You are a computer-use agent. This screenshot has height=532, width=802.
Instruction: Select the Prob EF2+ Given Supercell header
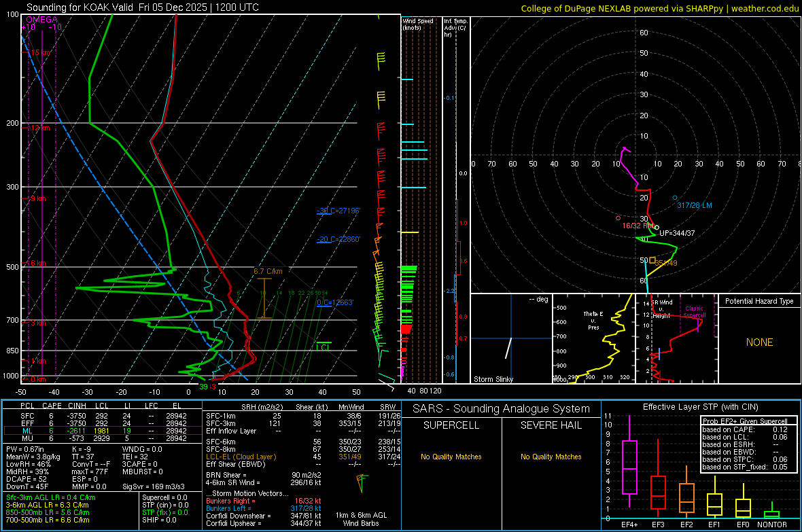point(745,421)
